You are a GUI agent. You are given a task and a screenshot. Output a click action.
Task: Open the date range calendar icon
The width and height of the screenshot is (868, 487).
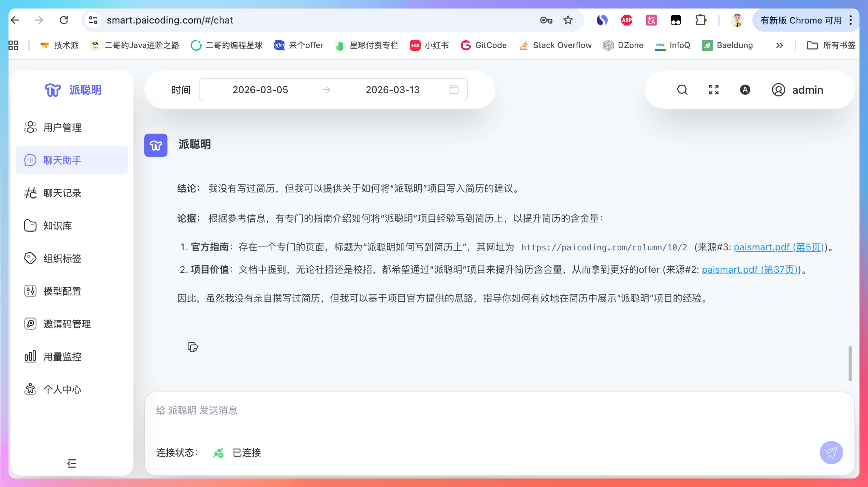coord(454,90)
